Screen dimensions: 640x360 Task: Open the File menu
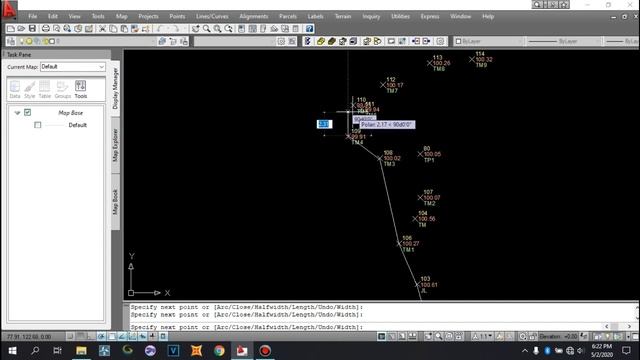click(33, 16)
